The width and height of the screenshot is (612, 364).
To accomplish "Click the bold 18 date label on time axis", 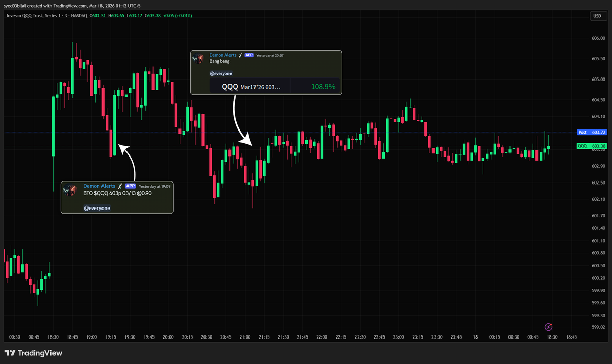I will click(475, 337).
